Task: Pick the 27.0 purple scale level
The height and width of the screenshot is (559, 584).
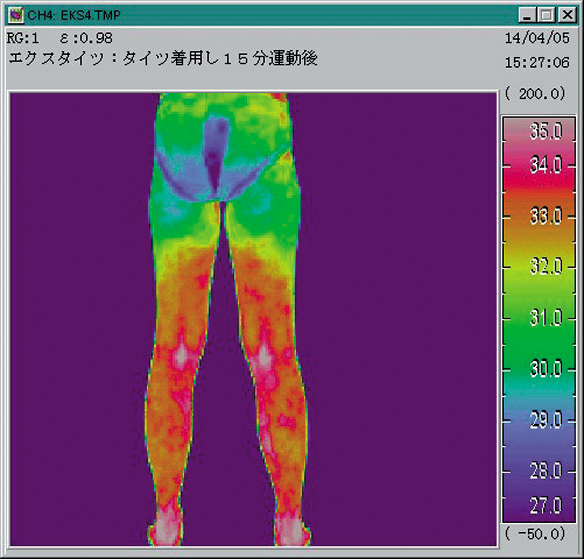Action: (x=546, y=506)
